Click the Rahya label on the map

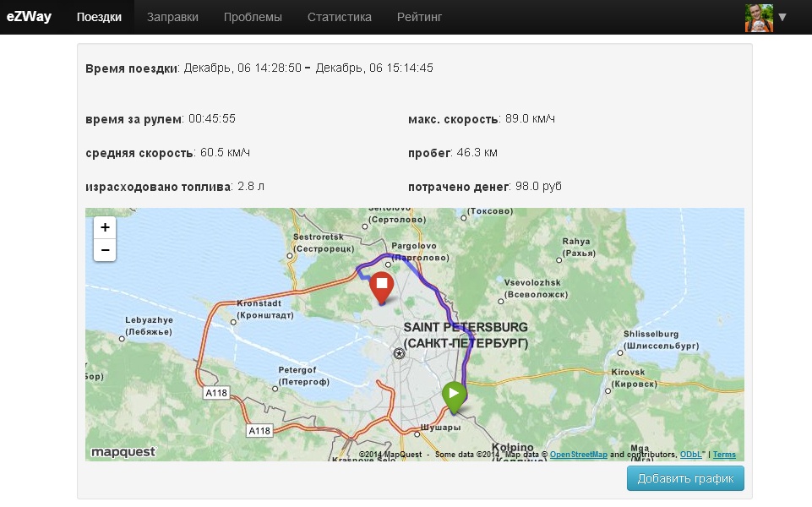(x=579, y=247)
